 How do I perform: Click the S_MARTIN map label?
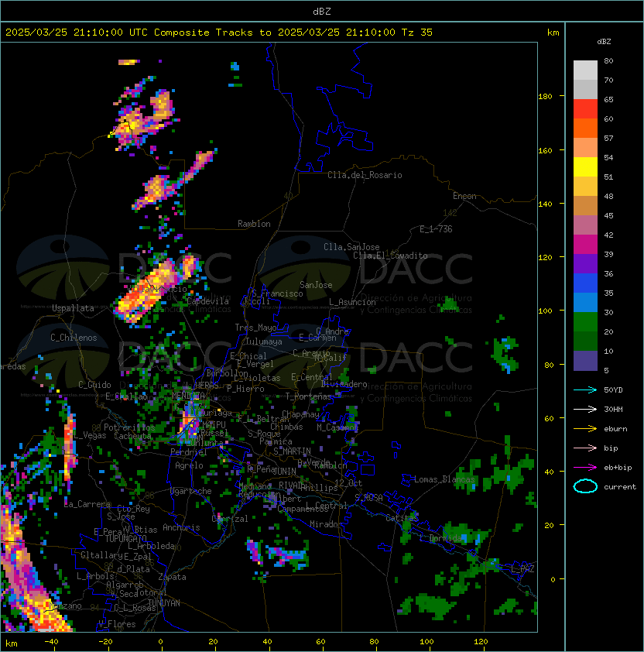[x=292, y=451]
